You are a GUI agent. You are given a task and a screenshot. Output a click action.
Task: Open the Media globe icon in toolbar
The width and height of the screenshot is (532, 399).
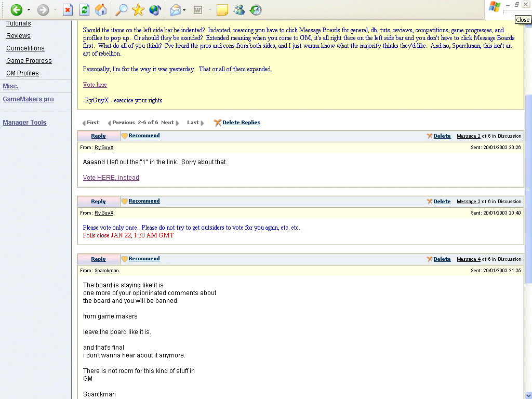[x=155, y=10]
